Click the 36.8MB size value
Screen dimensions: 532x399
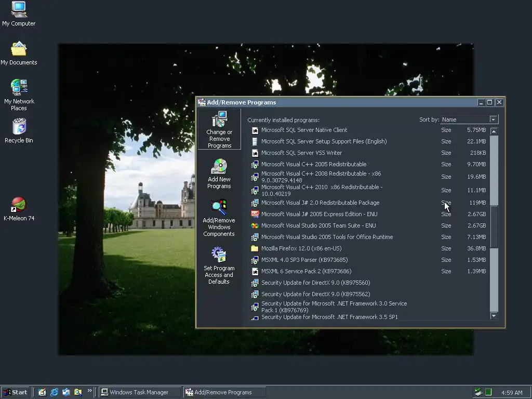pos(476,248)
